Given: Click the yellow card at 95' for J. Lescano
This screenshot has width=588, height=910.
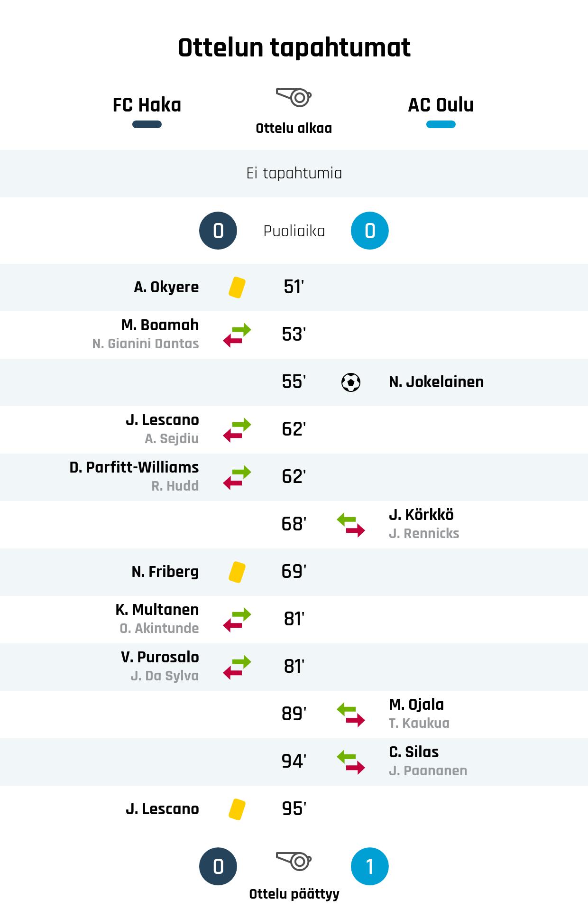Looking at the screenshot, I should pos(237,809).
